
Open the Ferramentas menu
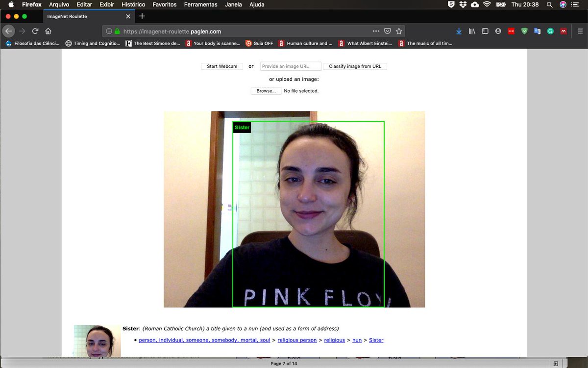click(201, 4)
